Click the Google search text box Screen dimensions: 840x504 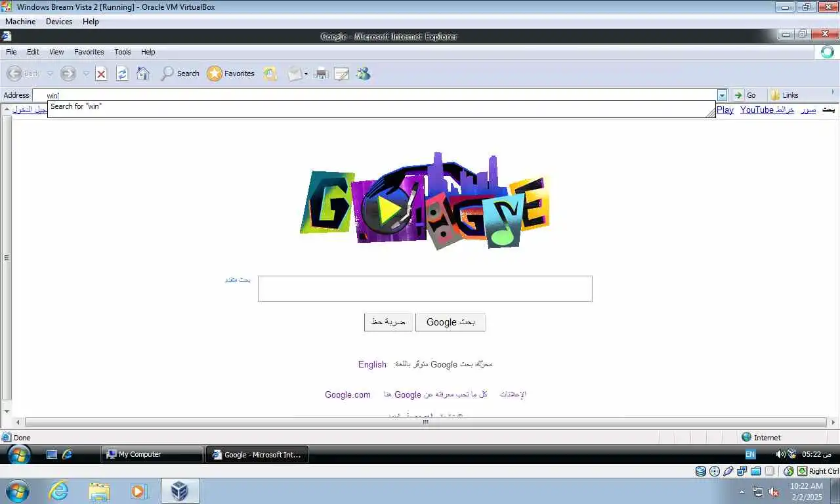[425, 289]
